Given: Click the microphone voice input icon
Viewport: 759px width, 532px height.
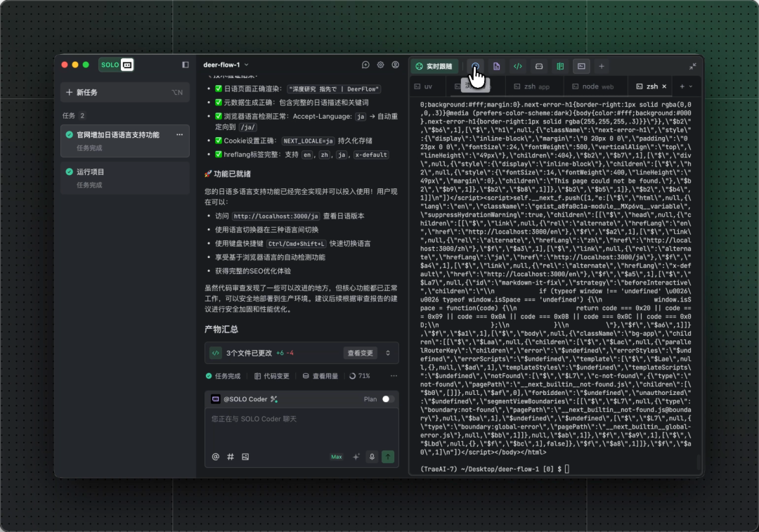Looking at the screenshot, I should (372, 457).
